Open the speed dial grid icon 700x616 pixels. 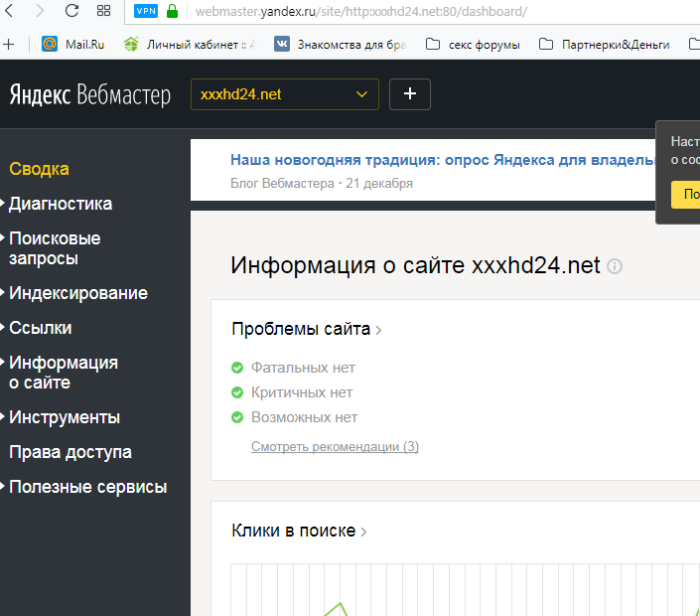pos(103,12)
